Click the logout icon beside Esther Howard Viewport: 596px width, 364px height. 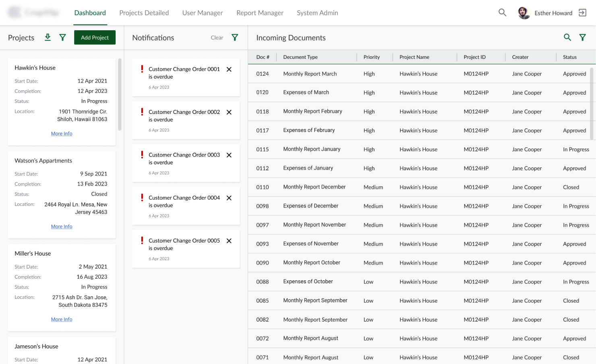[582, 12]
